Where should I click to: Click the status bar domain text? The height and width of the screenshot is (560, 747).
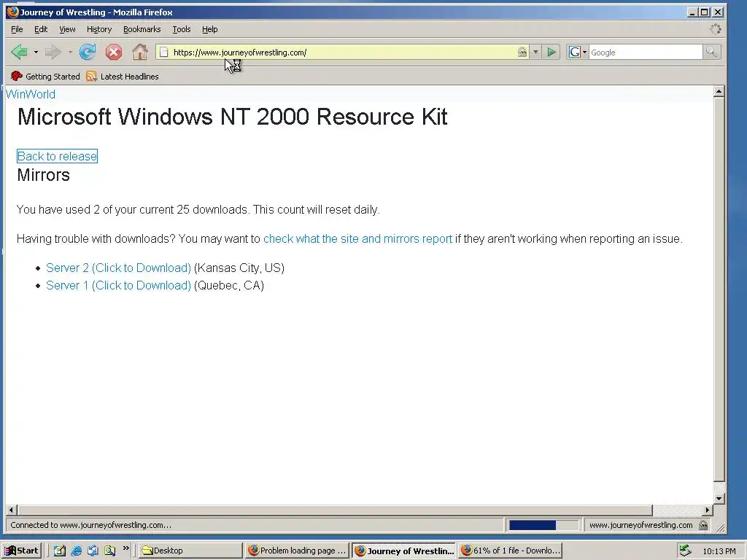(x=640, y=525)
